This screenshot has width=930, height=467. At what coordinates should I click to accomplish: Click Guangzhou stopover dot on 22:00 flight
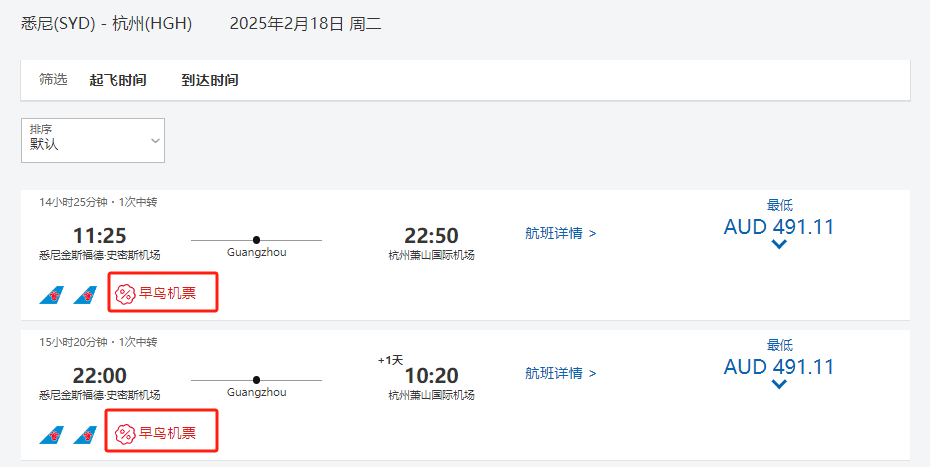(x=257, y=380)
